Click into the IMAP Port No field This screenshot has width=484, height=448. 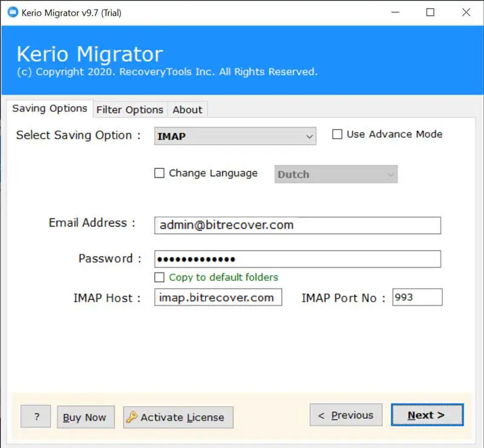point(417,297)
